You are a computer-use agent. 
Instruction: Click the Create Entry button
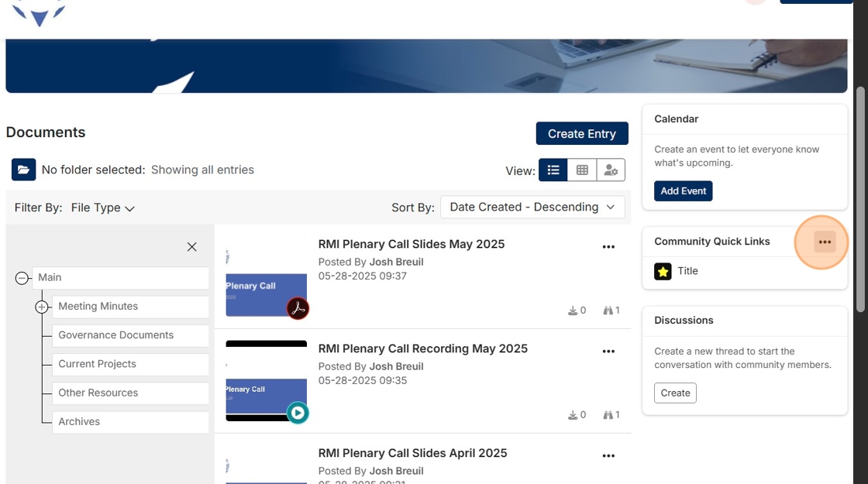click(582, 133)
